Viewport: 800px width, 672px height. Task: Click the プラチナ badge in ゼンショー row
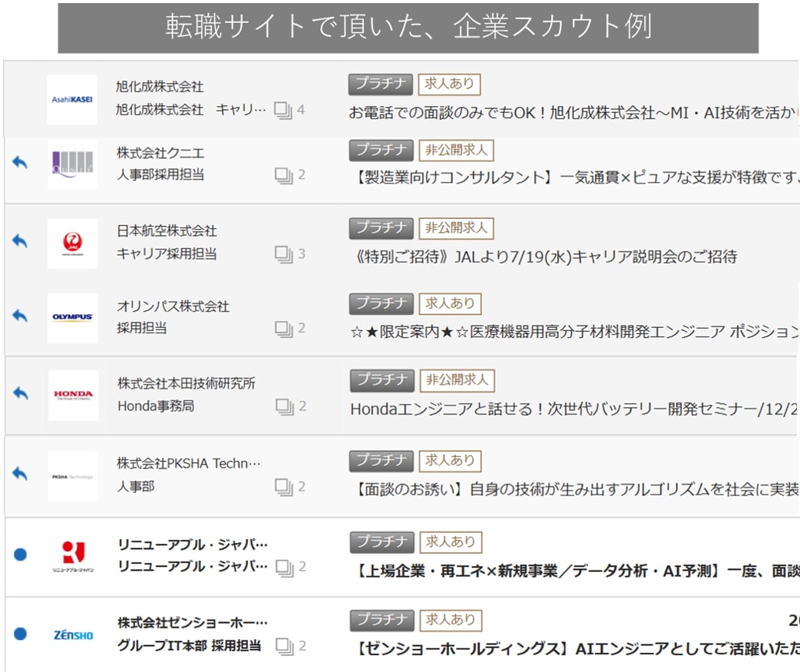tap(382, 621)
